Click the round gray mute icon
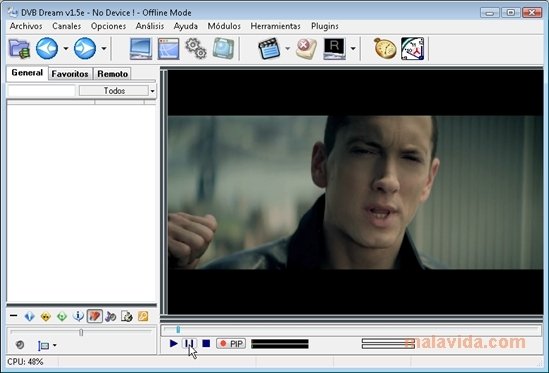549x373 pixels. point(20,345)
